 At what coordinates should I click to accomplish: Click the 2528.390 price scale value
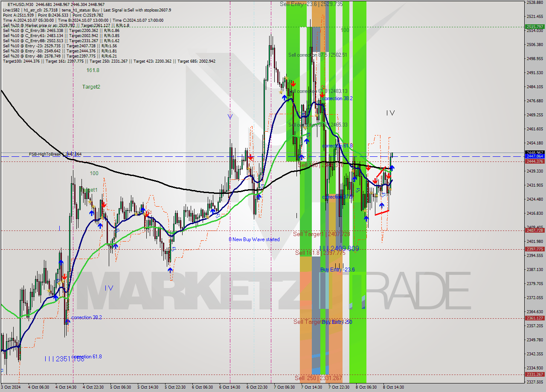(x=535, y=3)
